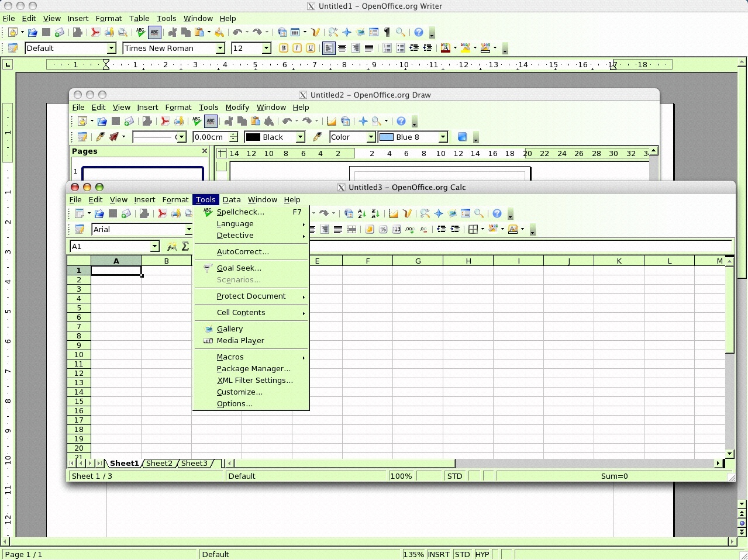Screen dimensions: 748x560
Task: Click Export as PDF icon in Writer toolbar
Action: pyautogui.click(x=95, y=33)
